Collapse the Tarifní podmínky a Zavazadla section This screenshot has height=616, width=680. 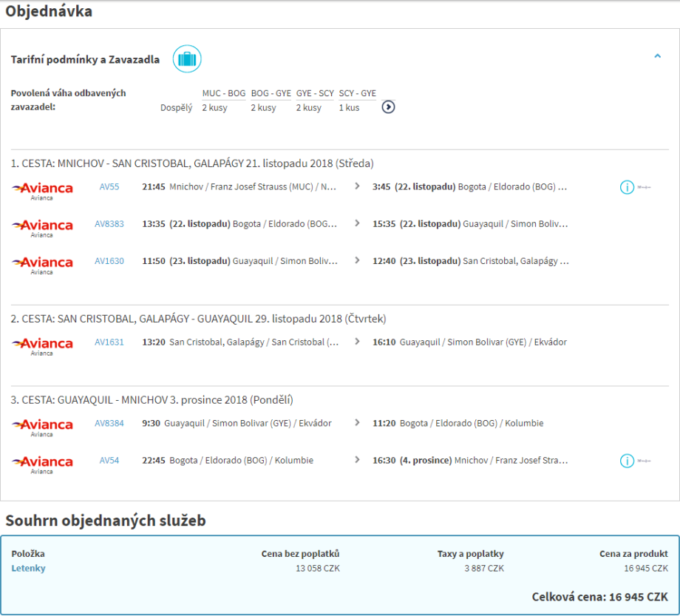tap(657, 56)
